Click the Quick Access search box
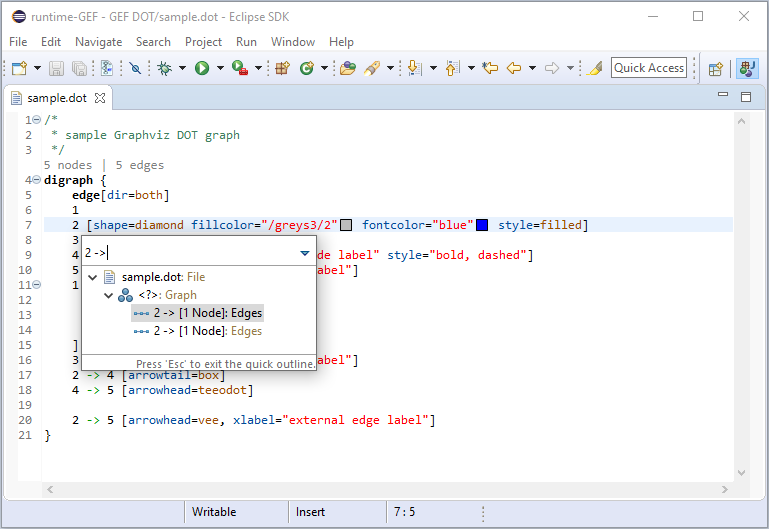This screenshot has width=769, height=529. click(x=649, y=68)
